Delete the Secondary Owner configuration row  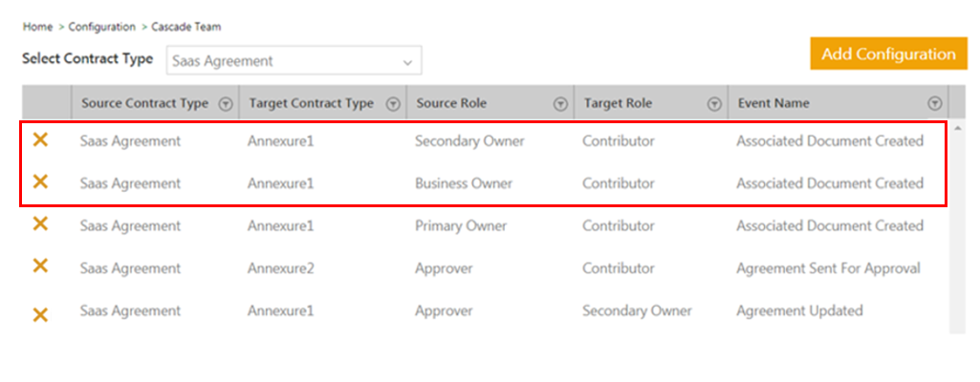tap(40, 140)
